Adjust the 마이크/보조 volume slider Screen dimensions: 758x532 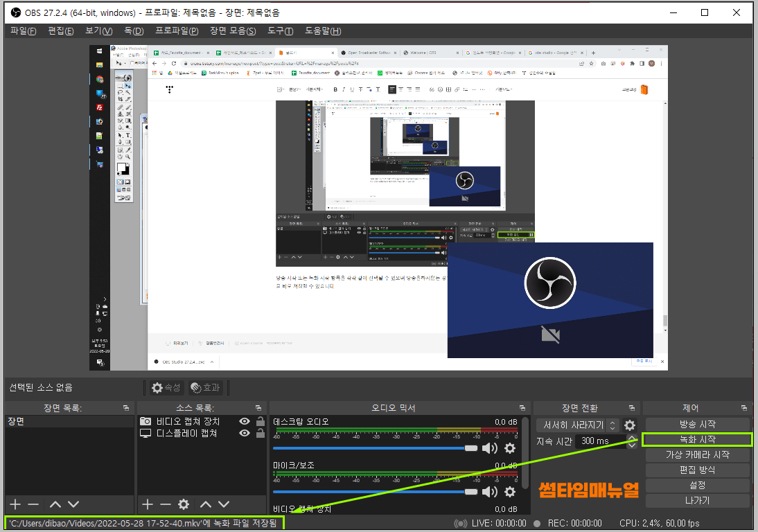(x=375, y=492)
